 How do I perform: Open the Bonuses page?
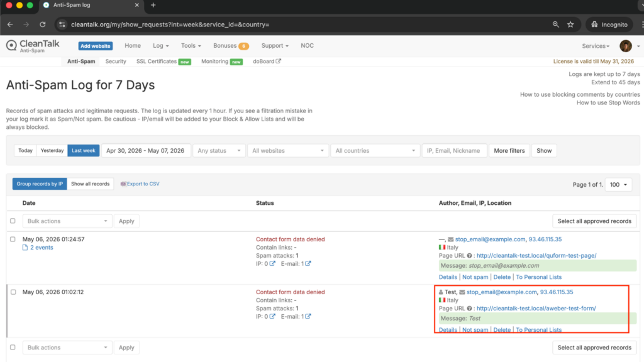pos(225,45)
